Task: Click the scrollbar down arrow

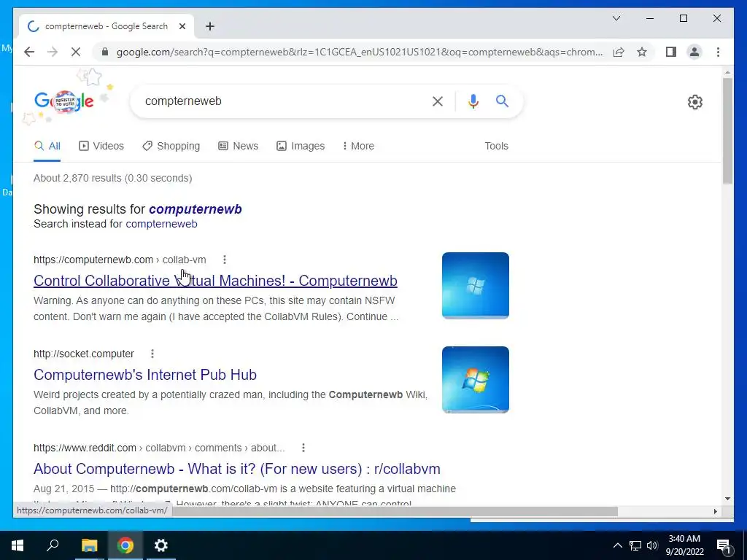Action: point(727,499)
